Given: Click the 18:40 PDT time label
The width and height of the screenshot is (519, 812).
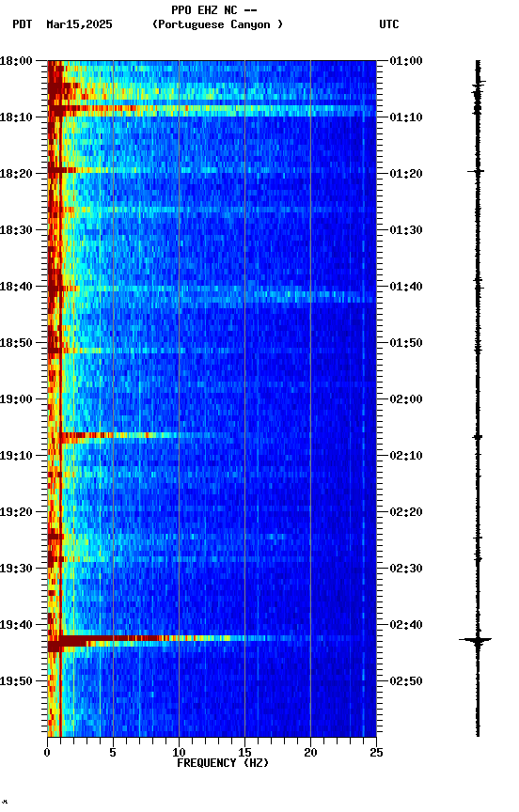Looking at the screenshot, I should coord(16,287).
